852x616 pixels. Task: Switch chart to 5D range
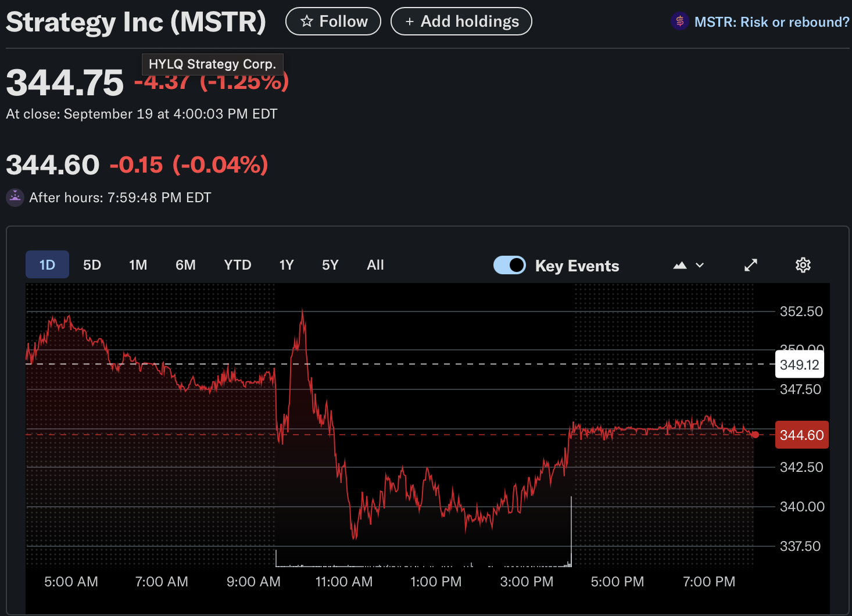[92, 265]
